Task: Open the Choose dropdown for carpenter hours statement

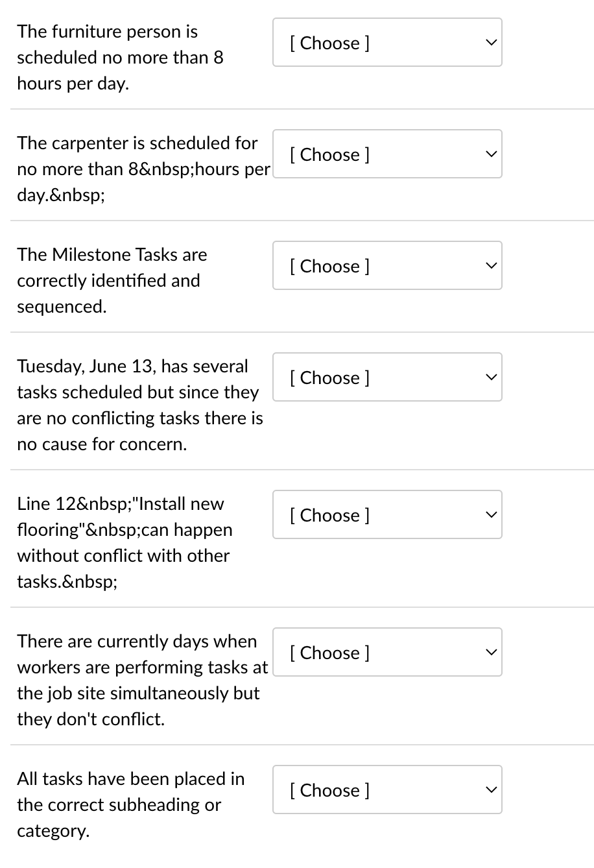Action: [x=387, y=154]
